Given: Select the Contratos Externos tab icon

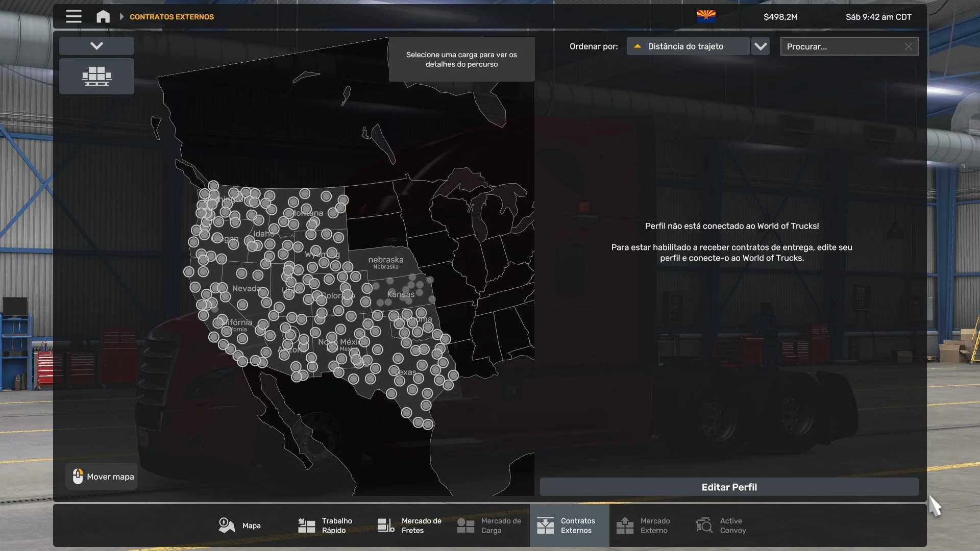Looking at the screenshot, I should (x=545, y=525).
